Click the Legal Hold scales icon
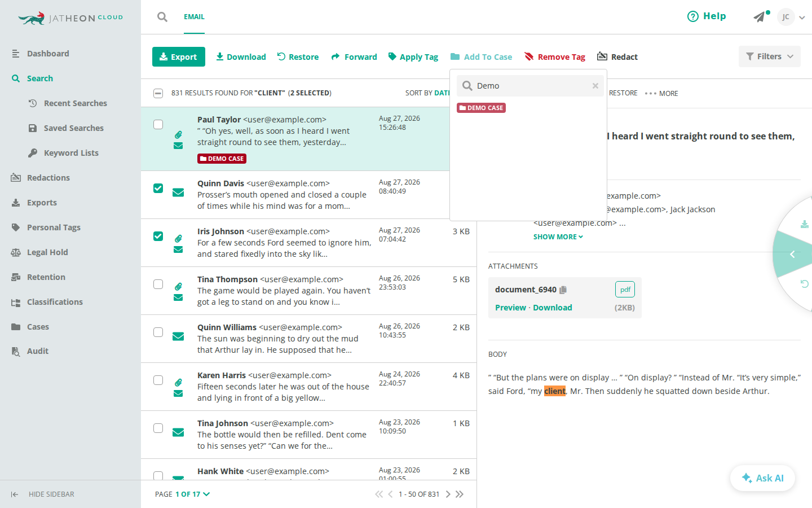The width and height of the screenshot is (812, 508). [16, 252]
